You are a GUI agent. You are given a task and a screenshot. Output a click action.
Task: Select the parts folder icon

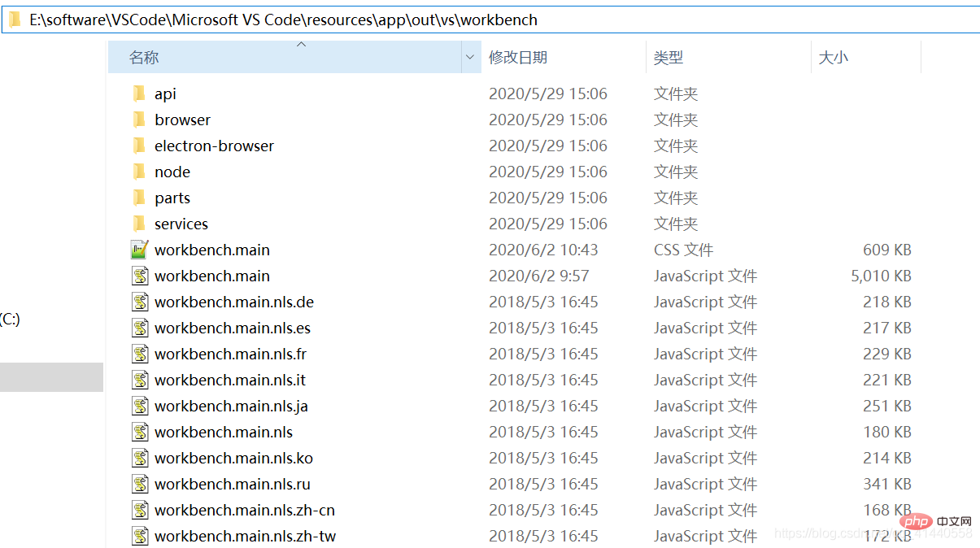click(x=139, y=198)
